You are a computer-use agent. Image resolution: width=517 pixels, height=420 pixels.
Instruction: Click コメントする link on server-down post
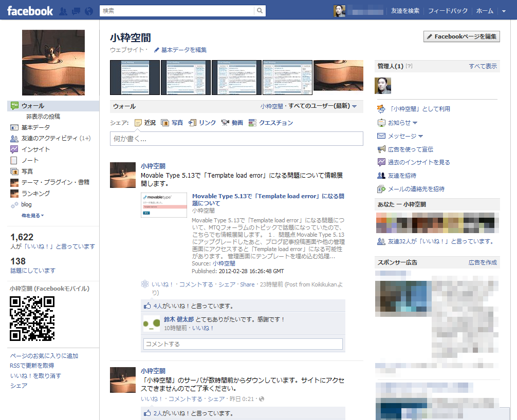point(186,399)
